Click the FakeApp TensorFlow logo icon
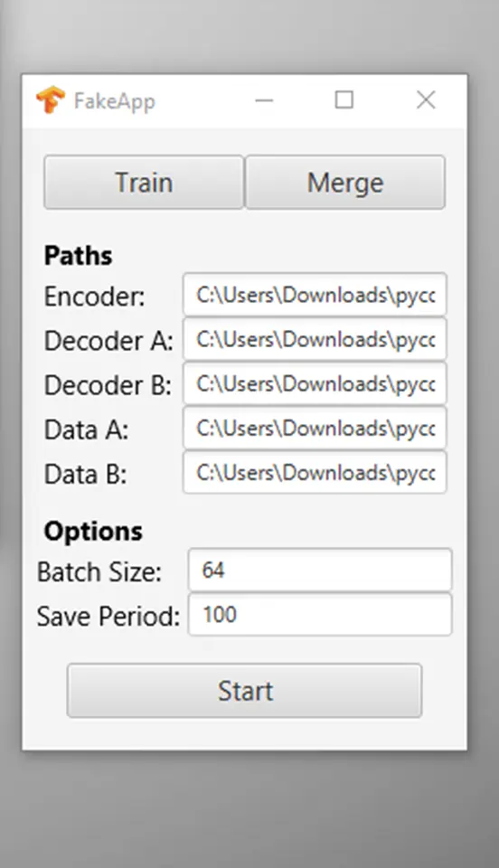Viewport: 499px width, 868px height. pyautogui.click(x=51, y=99)
